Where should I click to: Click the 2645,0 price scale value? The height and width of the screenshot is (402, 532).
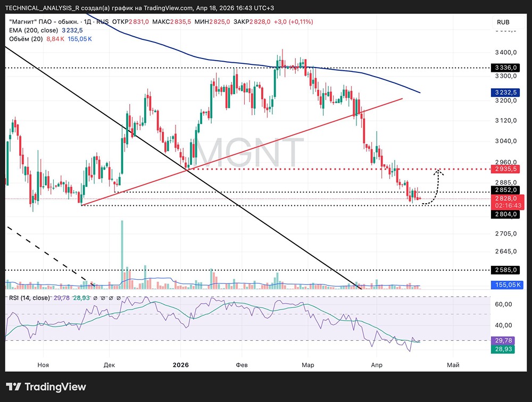pyautogui.click(x=506, y=252)
